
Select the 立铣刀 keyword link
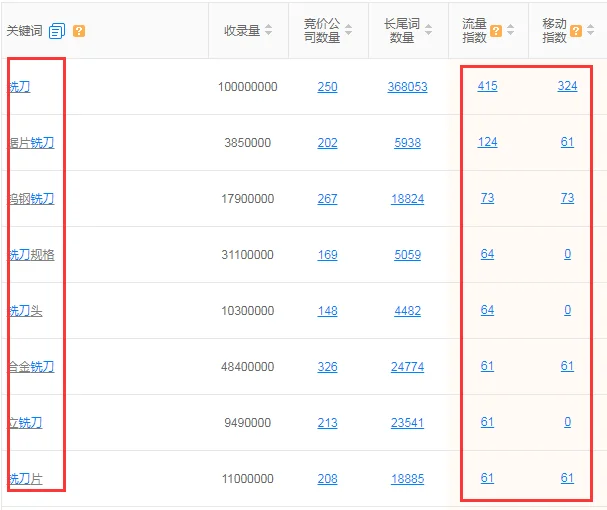click(25, 423)
